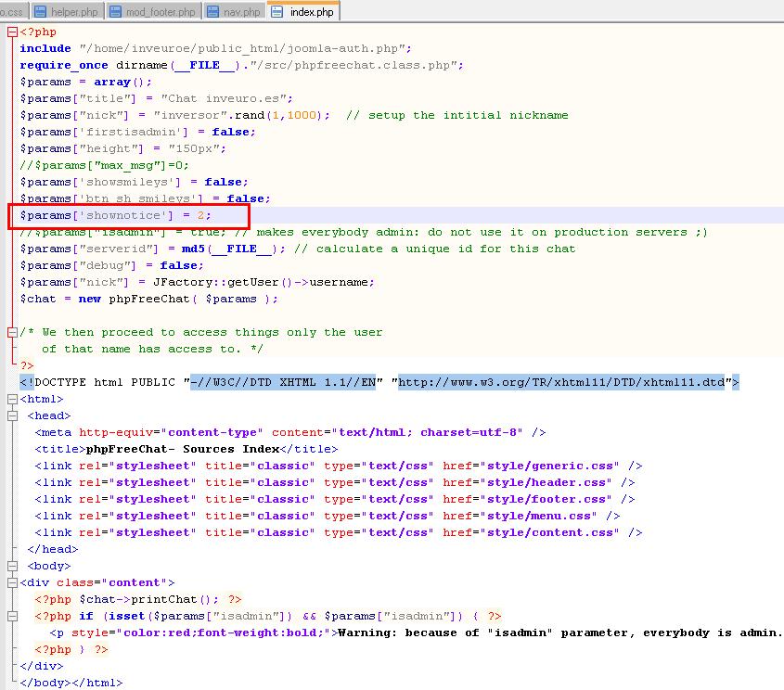Click the -//W3C//DTD XHTML 1.1//EN string

282,383
